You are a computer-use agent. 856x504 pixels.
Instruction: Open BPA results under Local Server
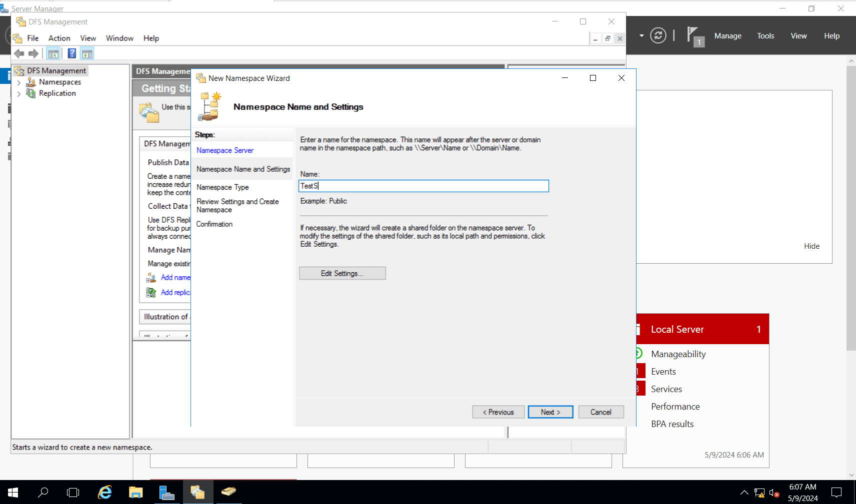click(x=672, y=424)
